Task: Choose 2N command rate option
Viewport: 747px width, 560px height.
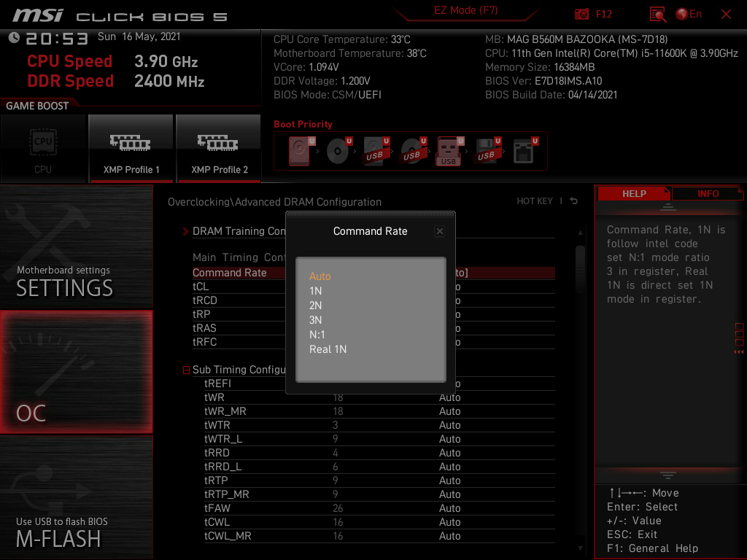Action: tap(315, 306)
